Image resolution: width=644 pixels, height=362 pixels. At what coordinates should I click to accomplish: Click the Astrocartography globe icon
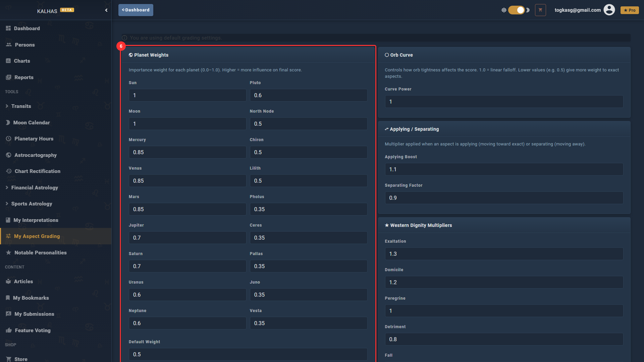[9, 155]
